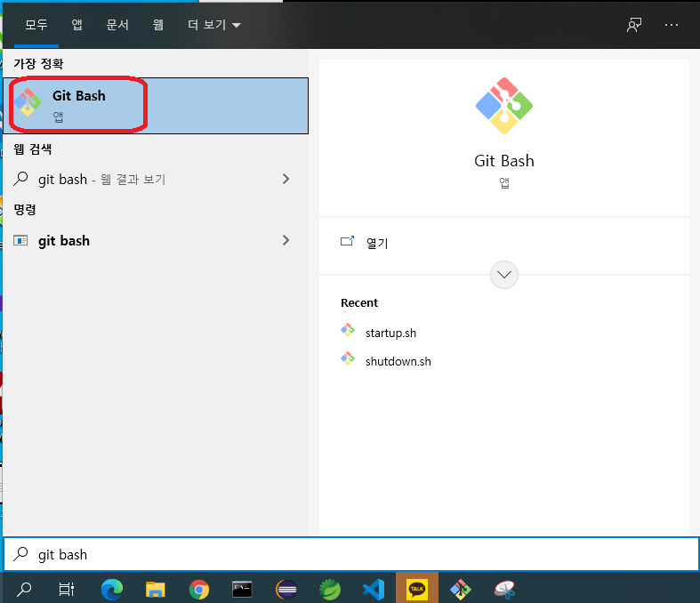The height and width of the screenshot is (603, 700).
Task: Click the magnifier icon beside web result
Action: coord(20,179)
